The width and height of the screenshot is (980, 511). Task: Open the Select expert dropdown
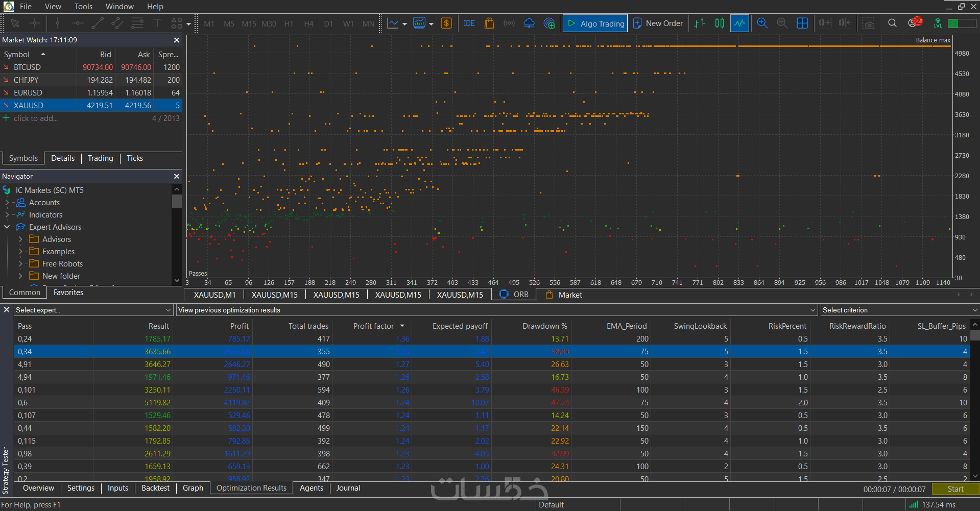93,310
